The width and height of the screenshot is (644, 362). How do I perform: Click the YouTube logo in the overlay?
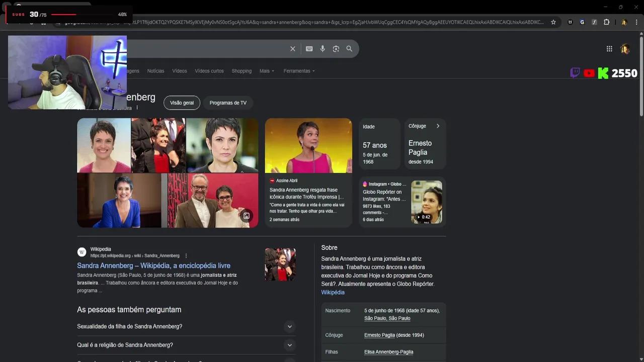click(x=589, y=73)
